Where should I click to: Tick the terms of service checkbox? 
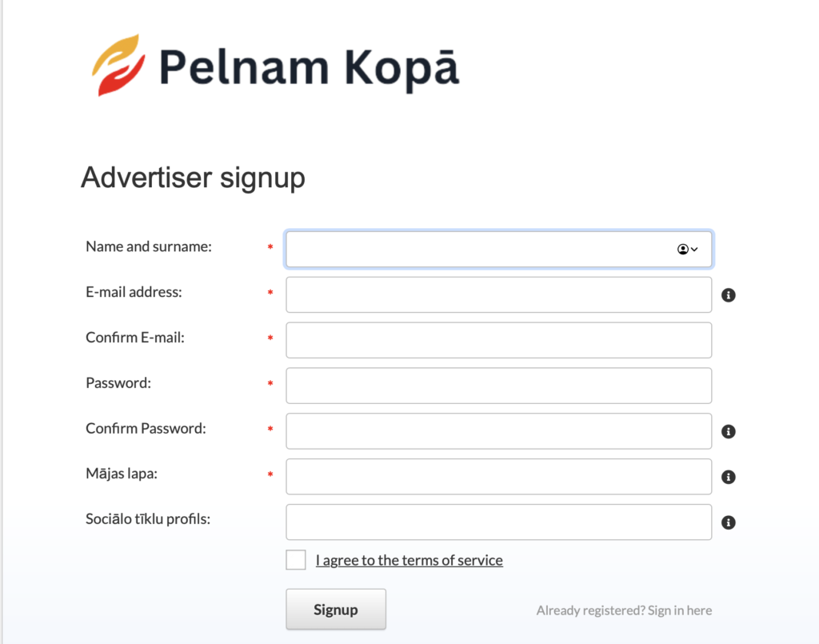tap(296, 560)
